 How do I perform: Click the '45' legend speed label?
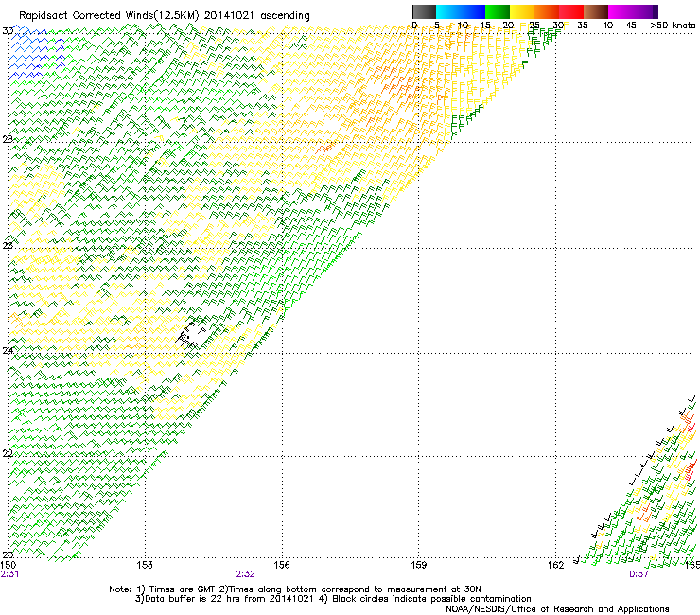631,26
